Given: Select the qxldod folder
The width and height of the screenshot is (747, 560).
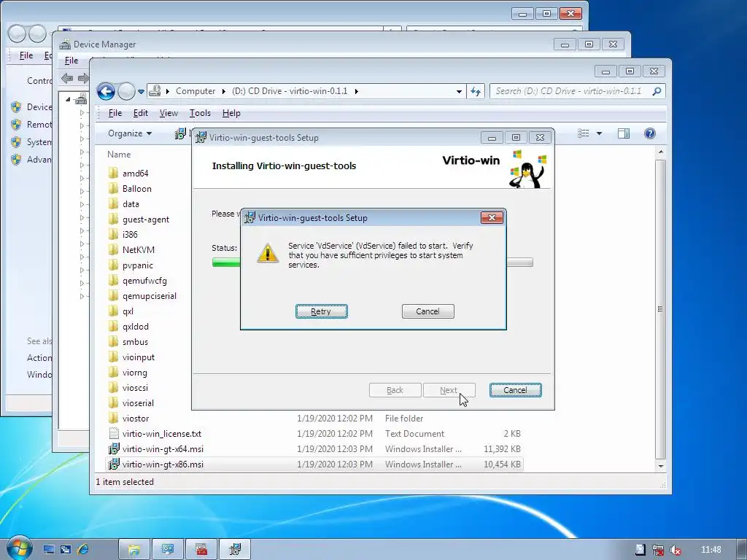Looking at the screenshot, I should click(x=135, y=326).
